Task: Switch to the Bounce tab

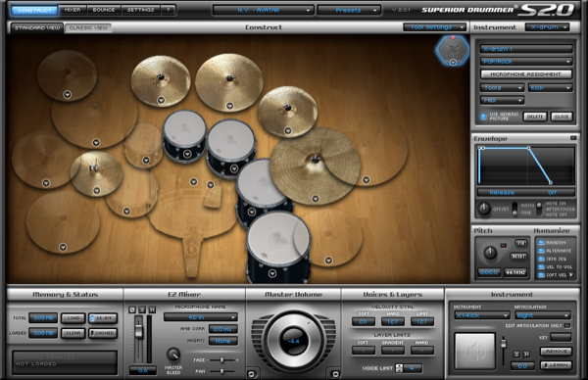Action: [x=104, y=10]
